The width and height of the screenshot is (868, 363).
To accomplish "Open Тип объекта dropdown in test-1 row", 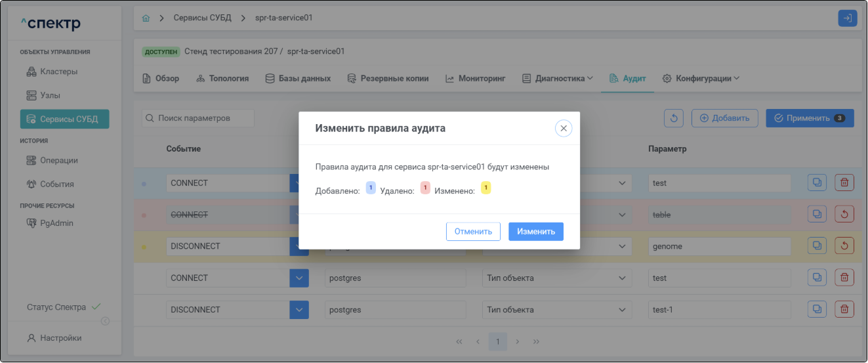I will coord(556,309).
